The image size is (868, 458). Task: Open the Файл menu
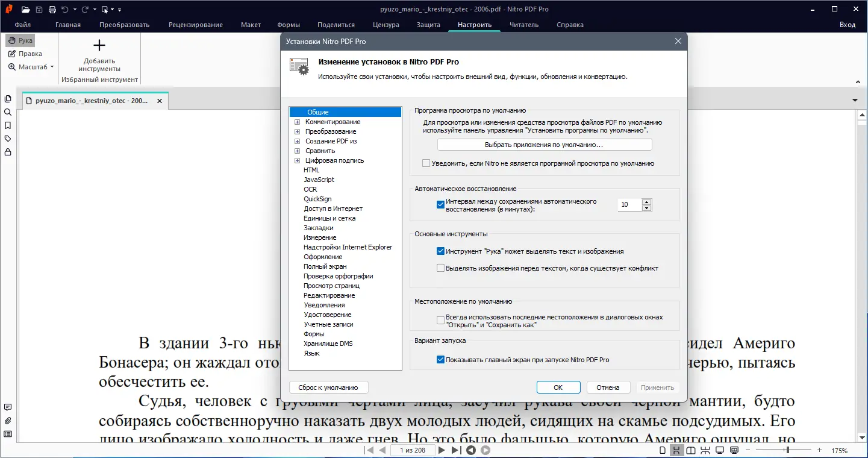point(23,25)
